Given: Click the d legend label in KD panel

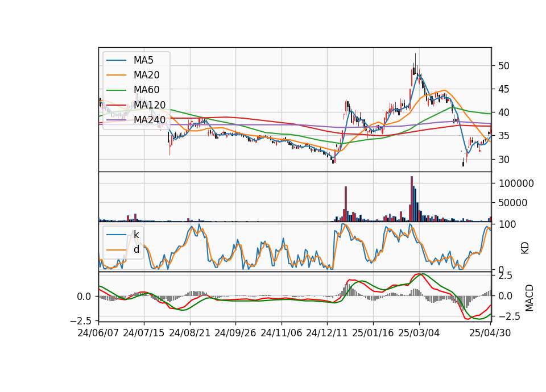Looking at the screenshot, I should [136, 250].
